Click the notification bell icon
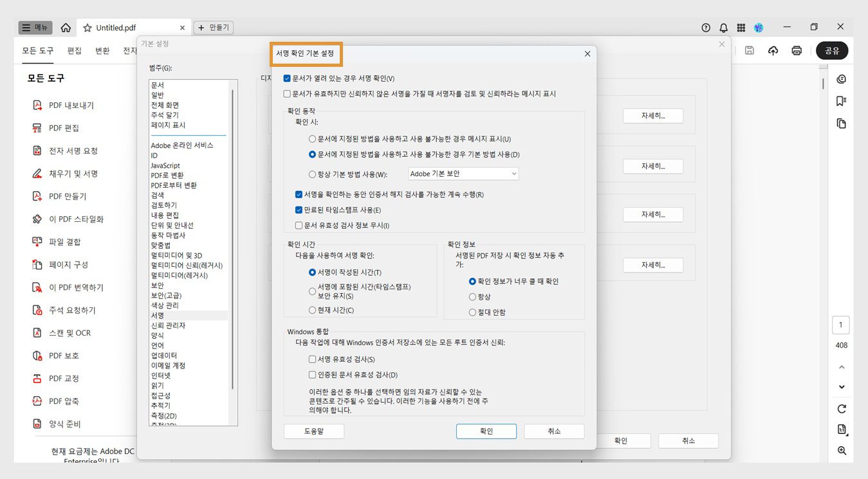 723,27
